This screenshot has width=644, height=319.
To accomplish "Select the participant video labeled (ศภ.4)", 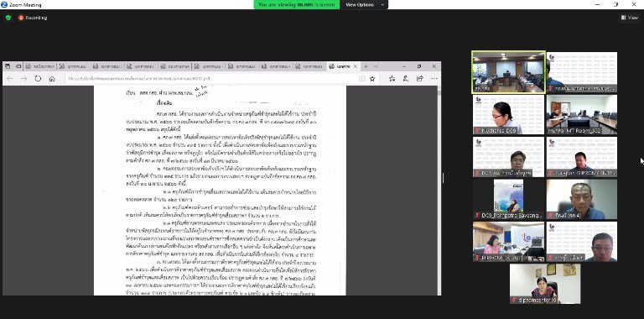I will click(x=582, y=199).
